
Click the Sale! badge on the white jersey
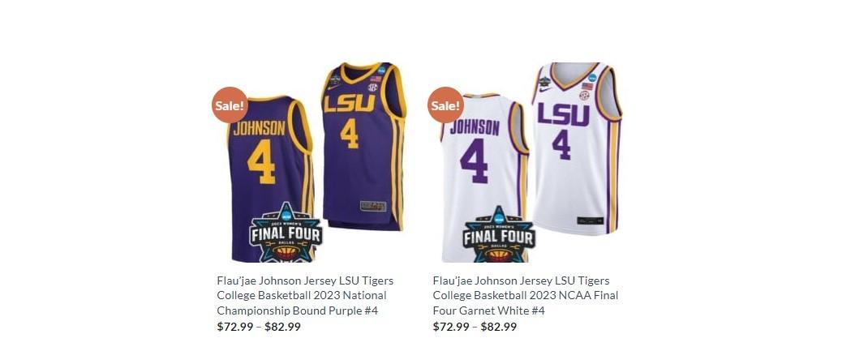pyautogui.click(x=445, y=105)
